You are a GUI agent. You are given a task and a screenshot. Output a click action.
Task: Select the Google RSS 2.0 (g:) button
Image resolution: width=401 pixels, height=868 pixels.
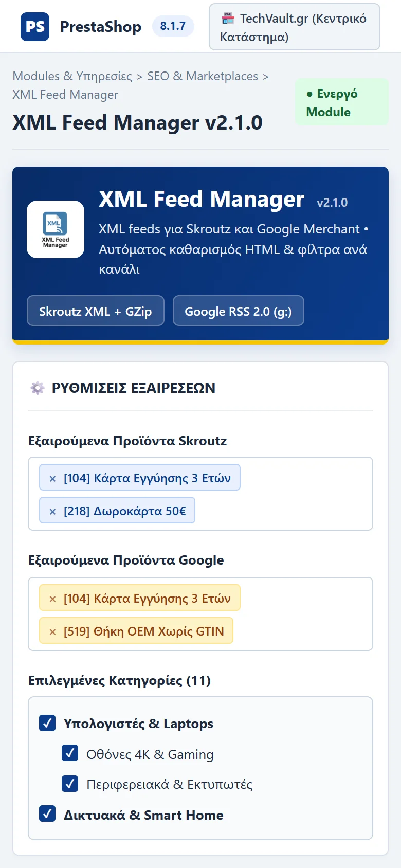[239, 311]
